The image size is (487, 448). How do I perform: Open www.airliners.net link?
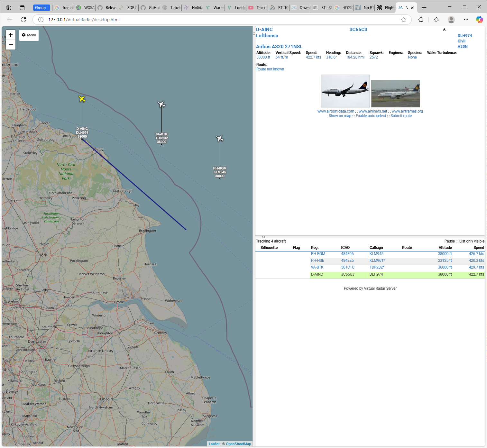pyautogui.click(x=373, y=111)
